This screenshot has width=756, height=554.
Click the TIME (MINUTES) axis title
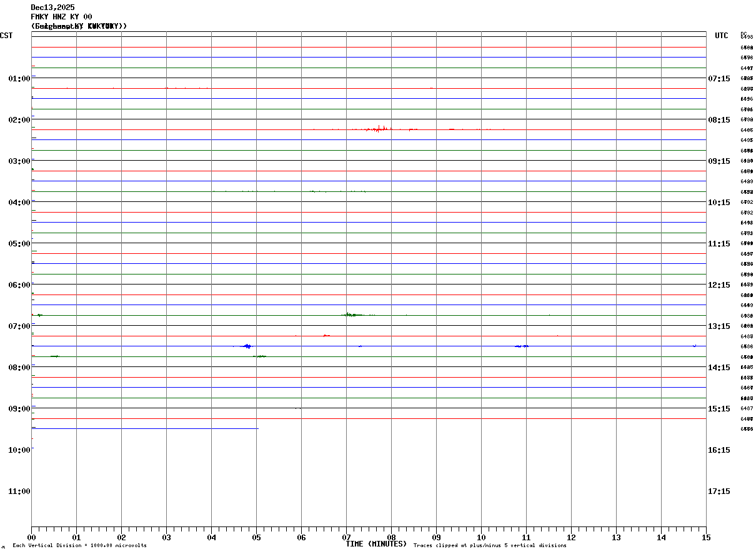tap(376, 544)
